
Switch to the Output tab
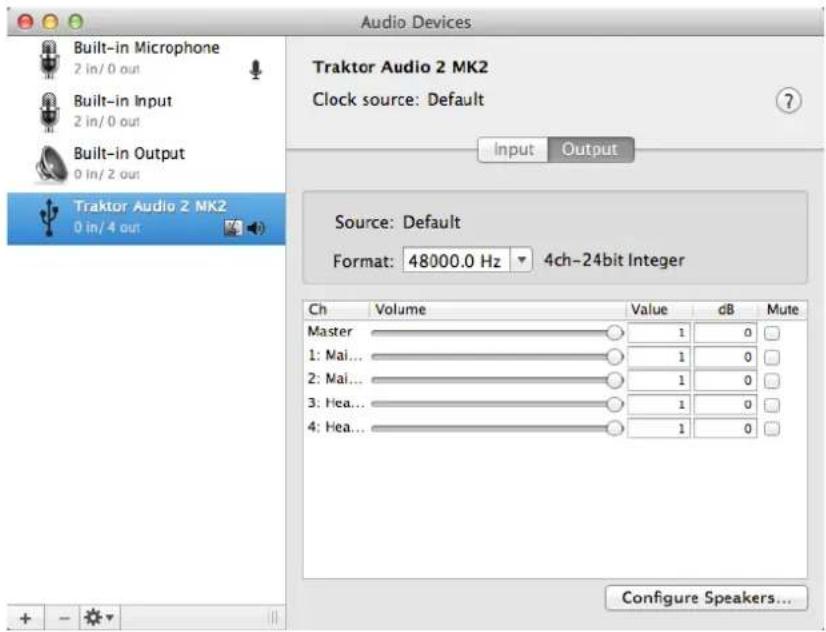click(591, 150)
